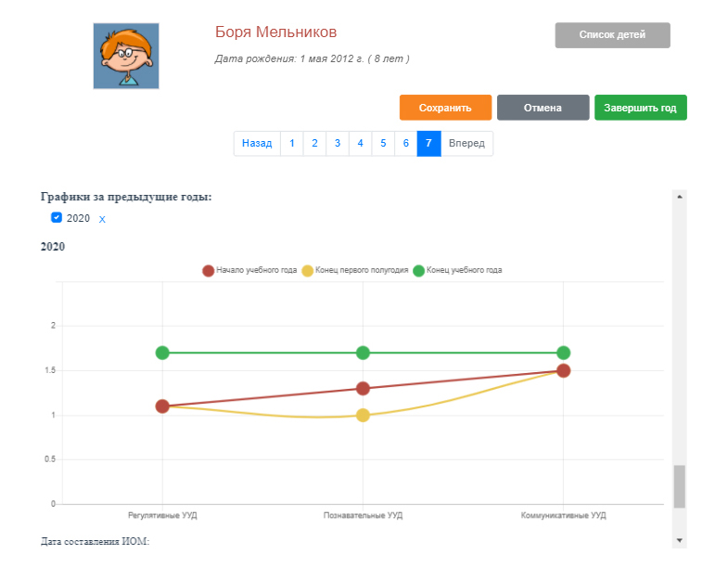Go to the previous page with Назад

tap(257, 144)
